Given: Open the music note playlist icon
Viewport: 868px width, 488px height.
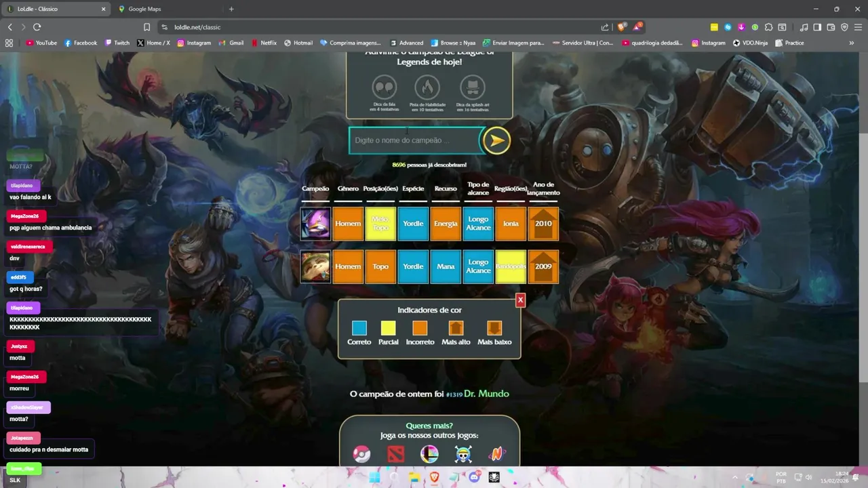Looking at the screenshot, I should 804,27.
